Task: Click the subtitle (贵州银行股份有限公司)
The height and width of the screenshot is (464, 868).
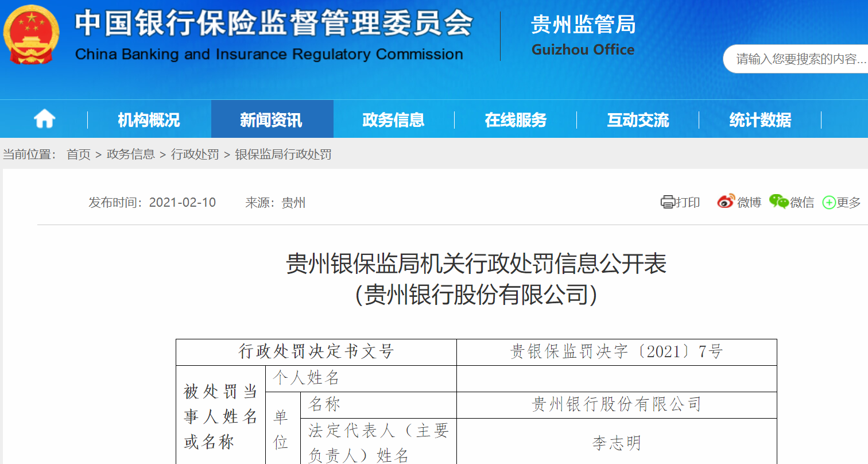Action: (476, 295)
